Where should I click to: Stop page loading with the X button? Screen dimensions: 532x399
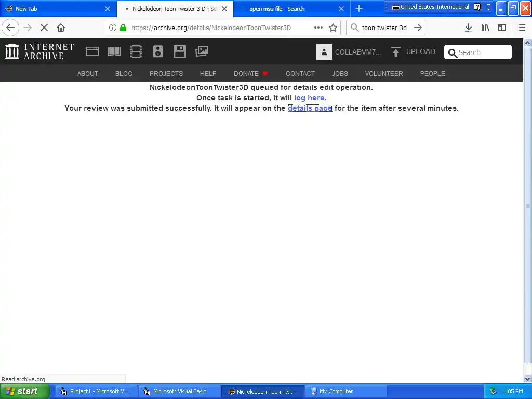pyautogui.click(x=44, y=28)
